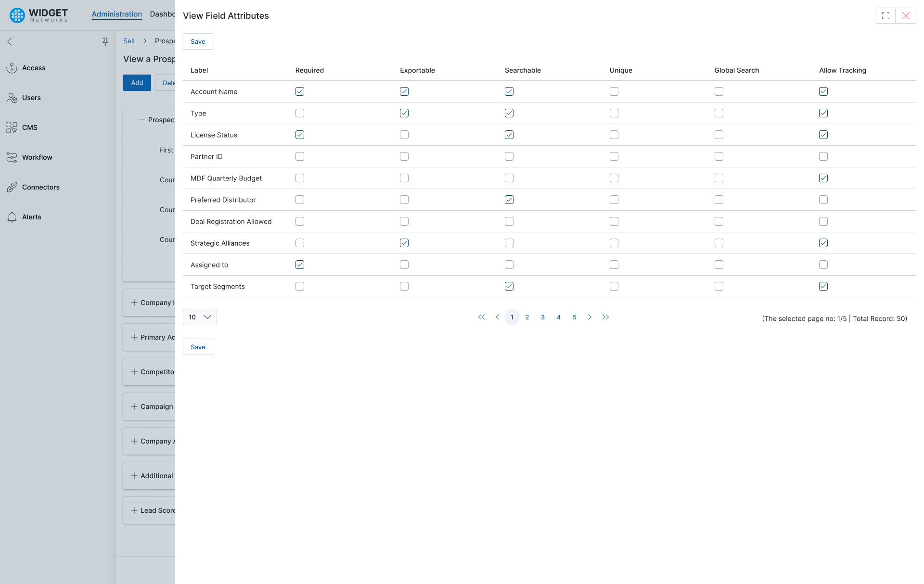Pin the sidebar using the pin icon

(x=105, y=42)
